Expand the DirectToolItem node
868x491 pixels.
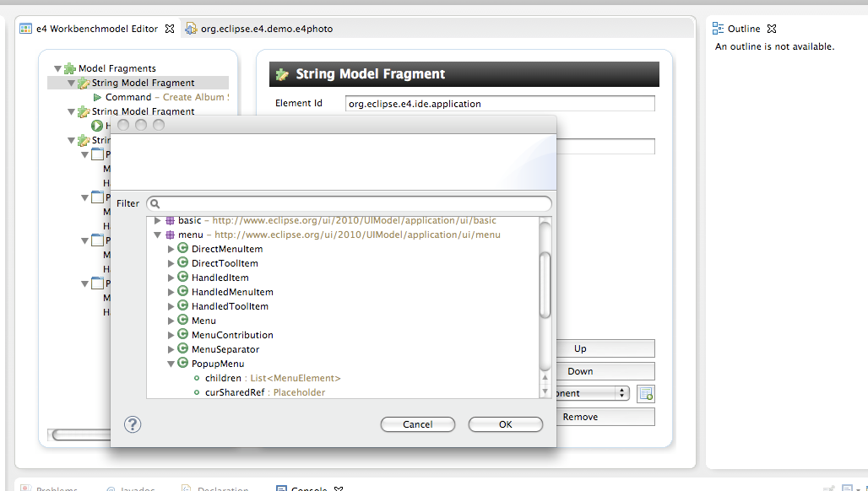pos(171,263)
